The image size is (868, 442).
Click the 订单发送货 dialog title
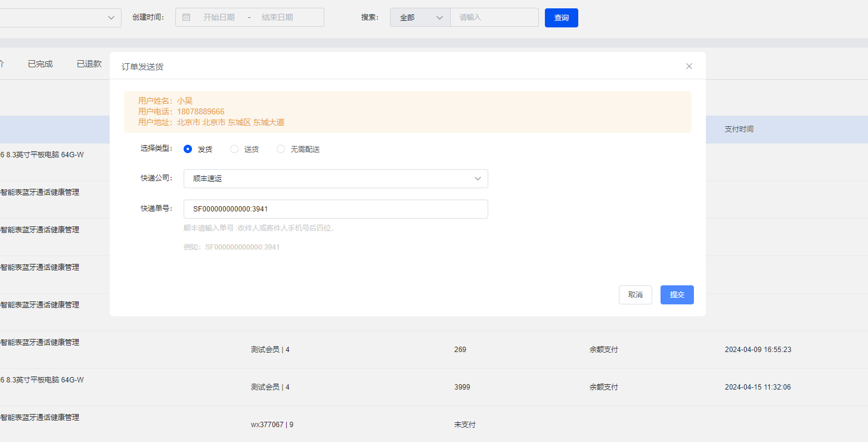coord(142,67)
